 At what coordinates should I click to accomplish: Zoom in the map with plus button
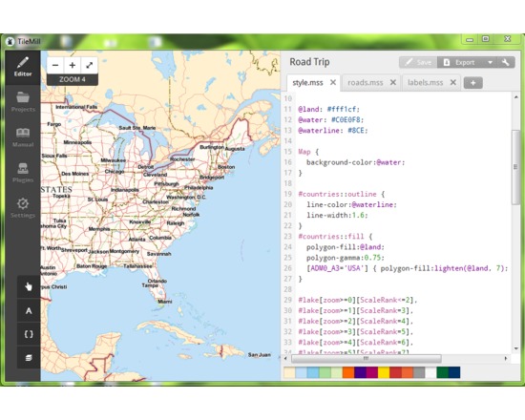73,65
